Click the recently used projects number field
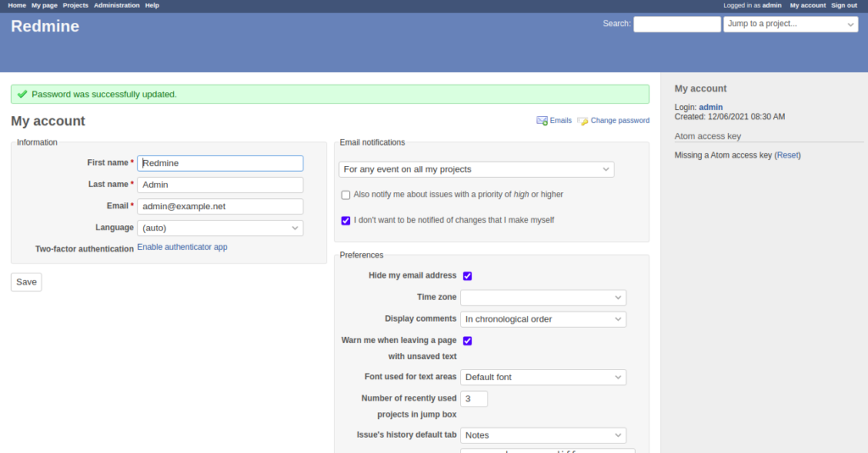 click(x=474, y=399)
